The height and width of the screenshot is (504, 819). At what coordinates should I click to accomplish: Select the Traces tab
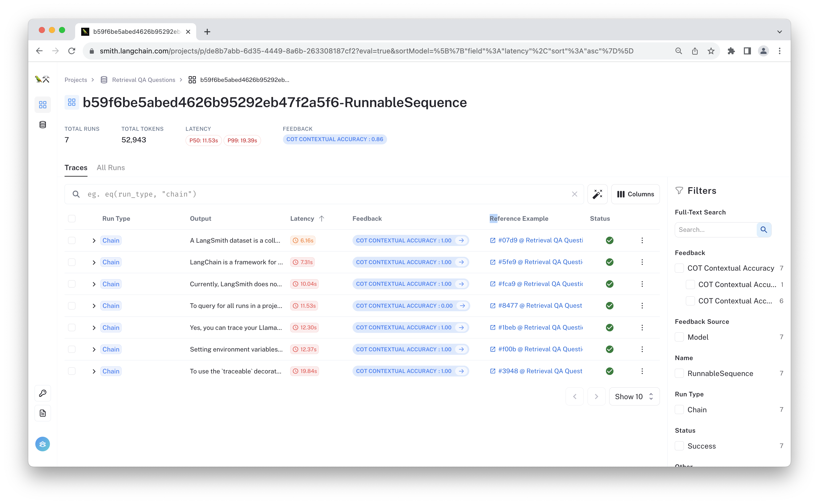point(76,168)
